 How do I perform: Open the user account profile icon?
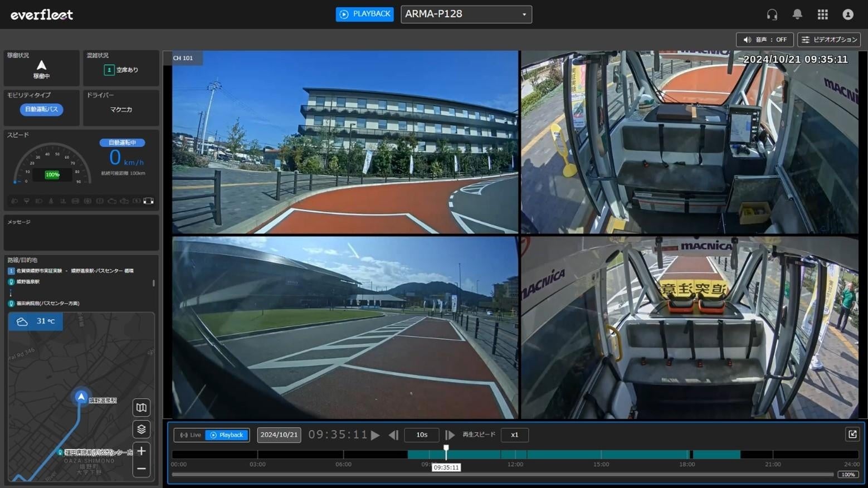[847, 14]
